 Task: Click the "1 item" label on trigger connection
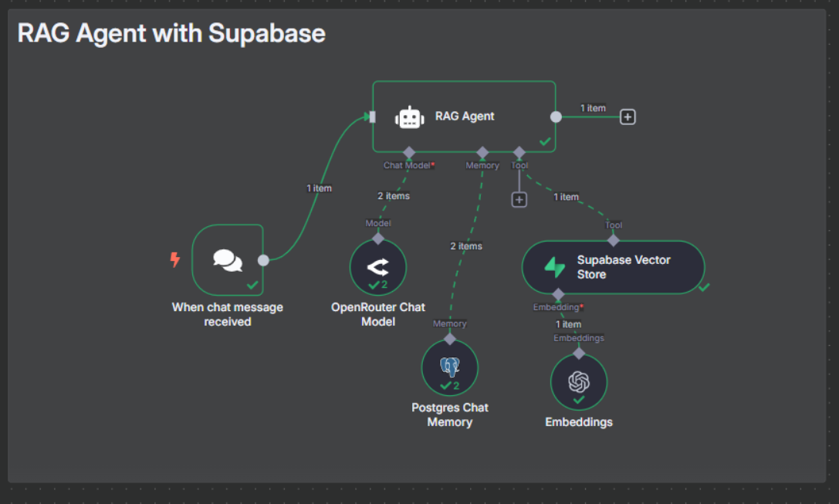(319, 188)
